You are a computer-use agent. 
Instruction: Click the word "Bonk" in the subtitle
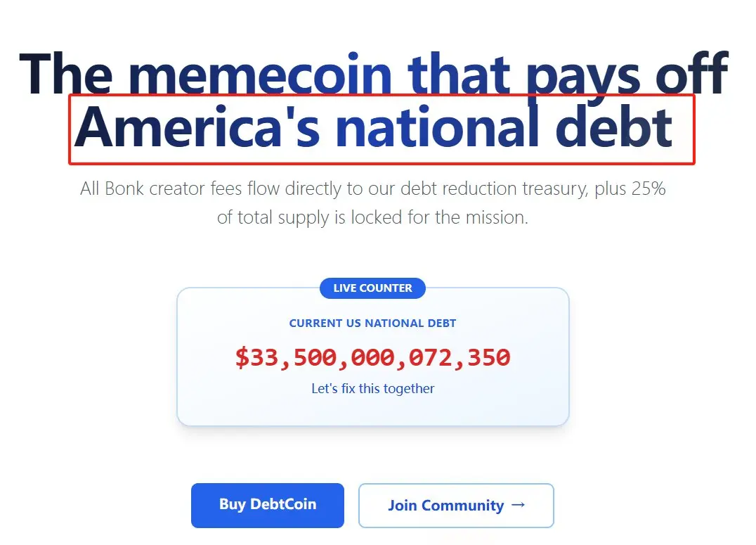(x=124, y=188)
